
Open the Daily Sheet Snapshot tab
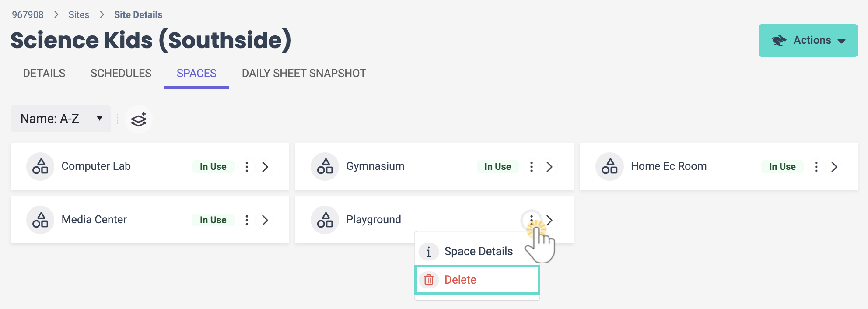304,73
